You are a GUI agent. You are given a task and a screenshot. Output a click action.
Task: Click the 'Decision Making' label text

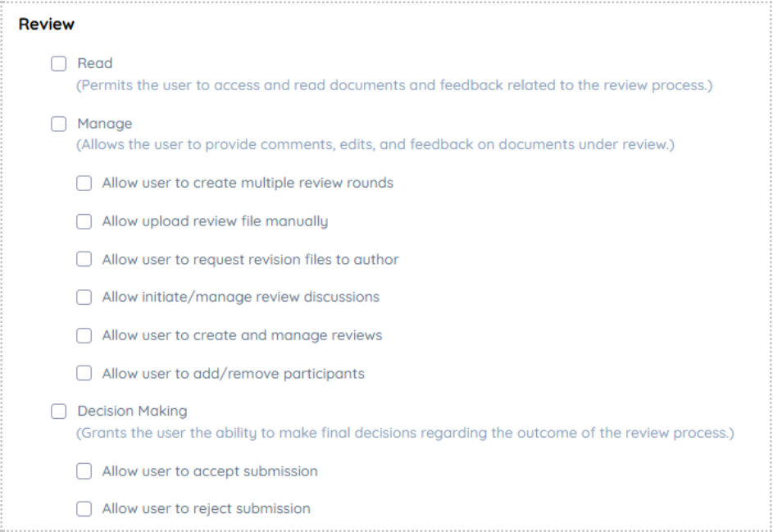click(x=132, y=412)
